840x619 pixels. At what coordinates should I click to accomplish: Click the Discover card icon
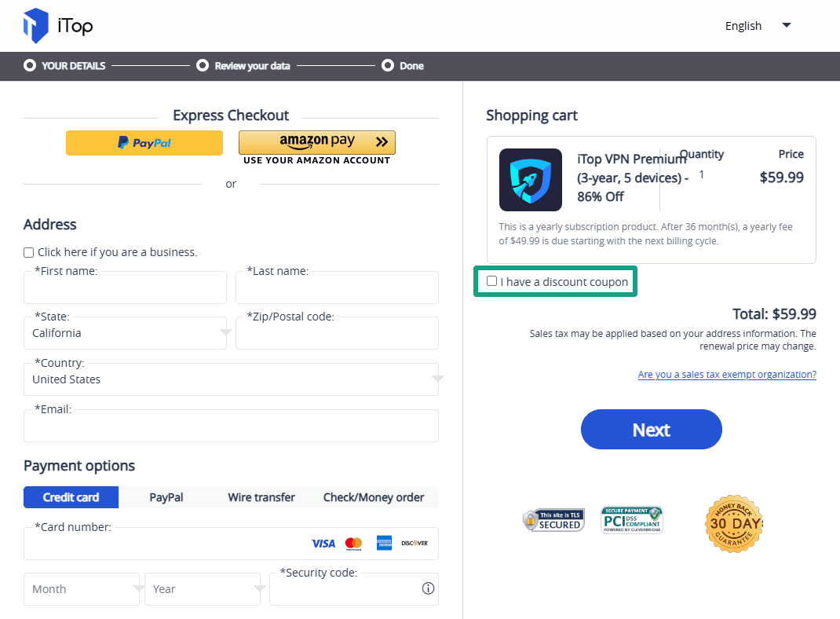point(415,543)
